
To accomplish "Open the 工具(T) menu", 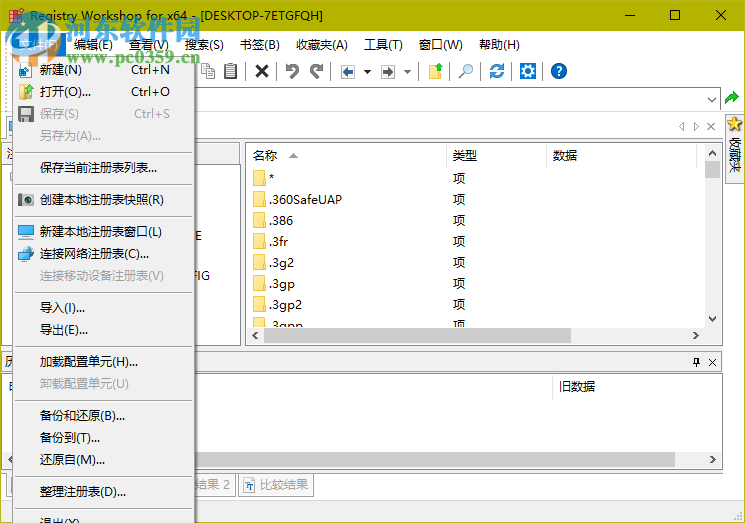I will 383,45.
